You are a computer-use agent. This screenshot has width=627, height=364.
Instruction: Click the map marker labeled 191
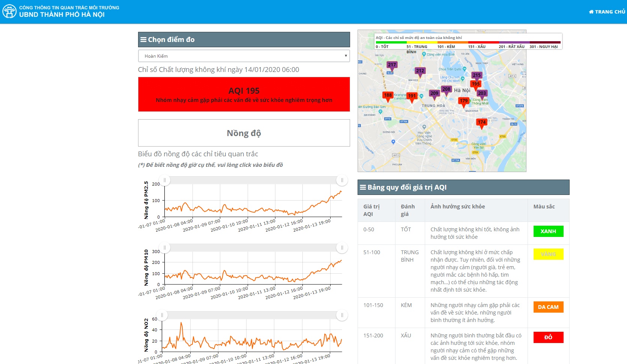[412, 96]
